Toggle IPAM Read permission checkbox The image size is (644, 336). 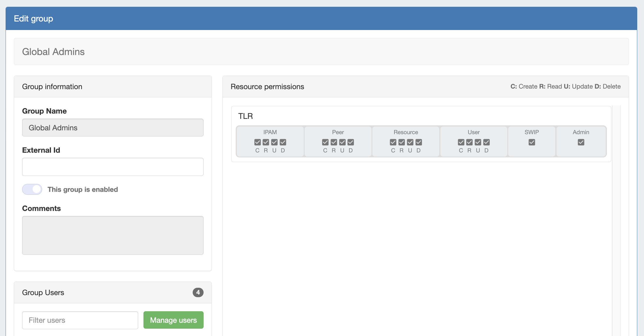coord(266,142)
